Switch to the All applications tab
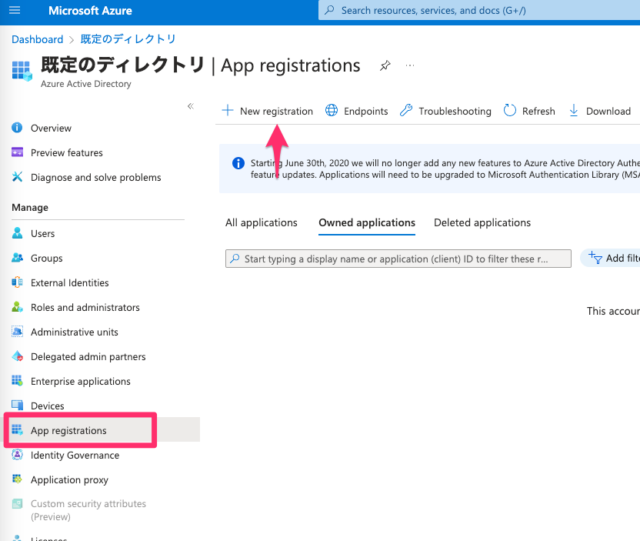 pos(261,223)
